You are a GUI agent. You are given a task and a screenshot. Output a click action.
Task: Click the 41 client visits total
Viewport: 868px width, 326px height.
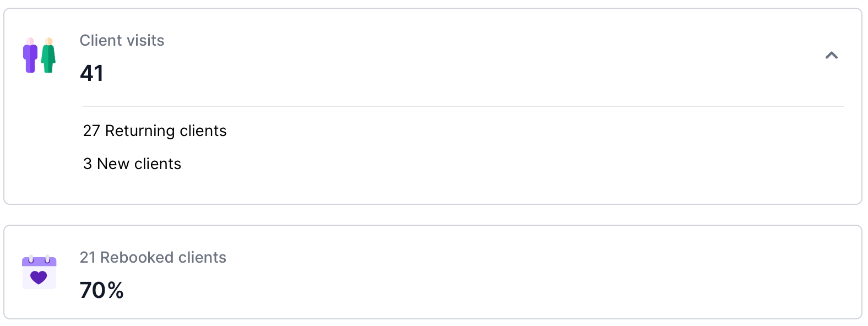pyautogui.click(x=91, y=73)
